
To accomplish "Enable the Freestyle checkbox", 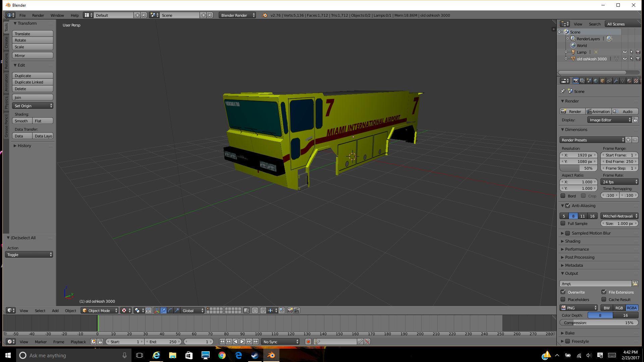I will 568,341.
